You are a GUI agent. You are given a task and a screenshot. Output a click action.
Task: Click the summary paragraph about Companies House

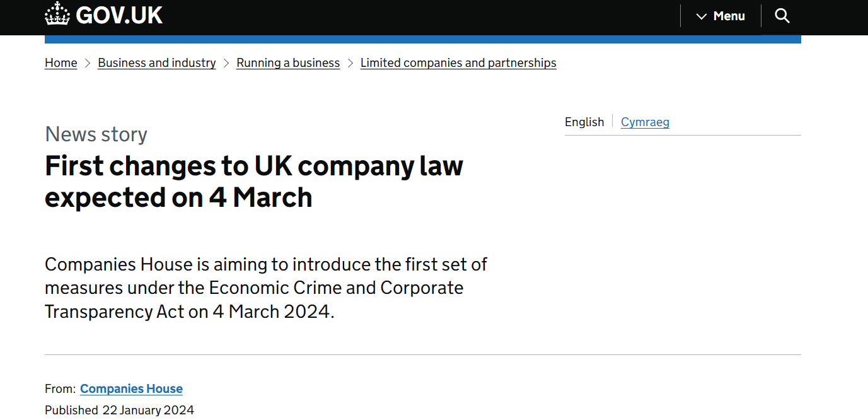[265, 288]
